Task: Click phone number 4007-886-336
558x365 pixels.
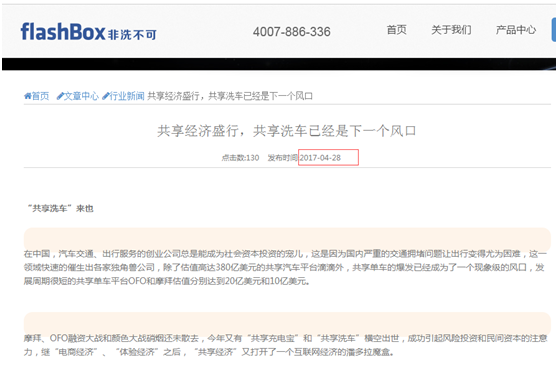Action: 291,32
